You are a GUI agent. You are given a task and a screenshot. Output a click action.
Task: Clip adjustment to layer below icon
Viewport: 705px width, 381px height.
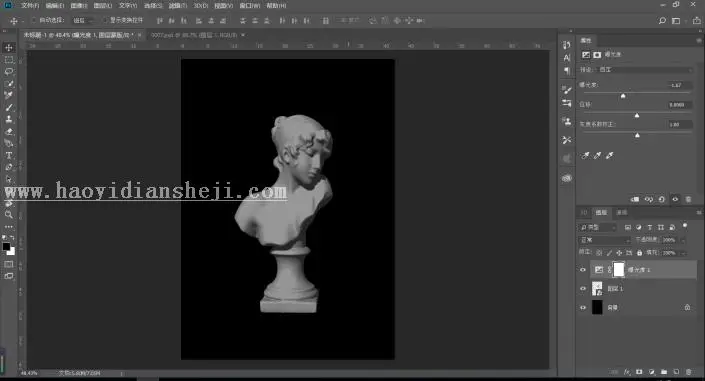coord(635,199)
